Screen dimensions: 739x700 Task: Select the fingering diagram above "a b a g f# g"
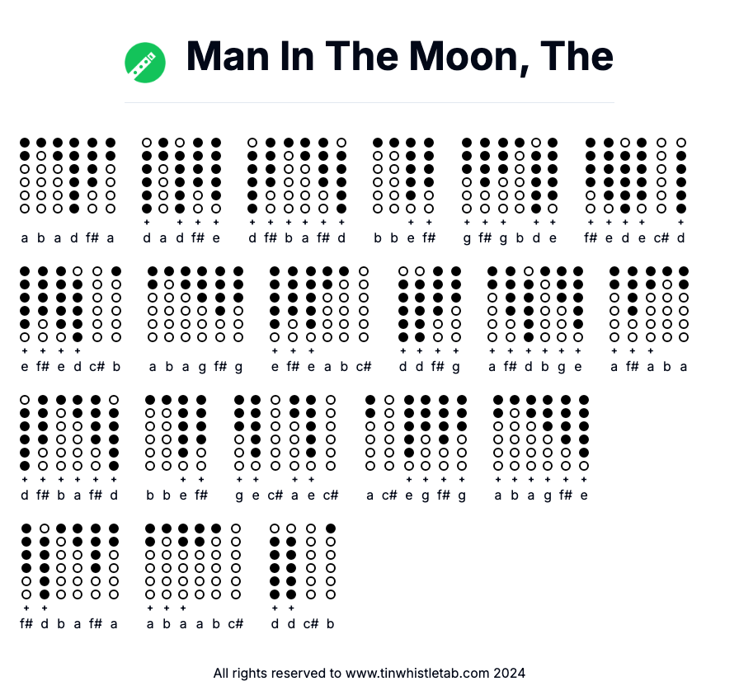click(x=195, y=303)
